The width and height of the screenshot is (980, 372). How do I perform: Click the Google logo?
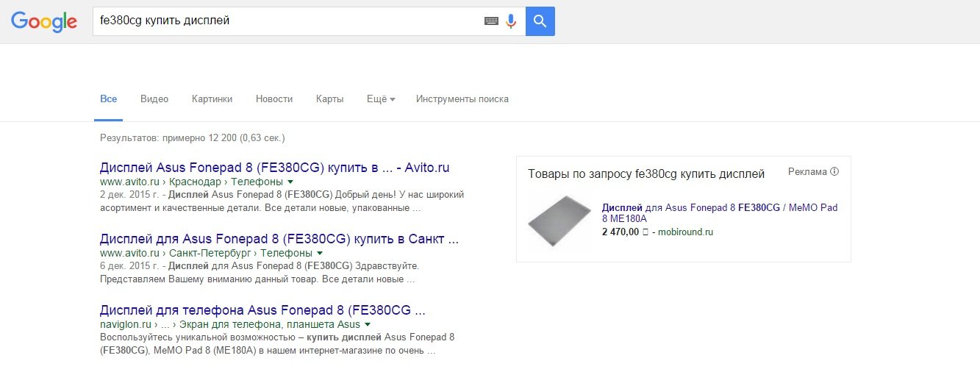click(44, 21)
